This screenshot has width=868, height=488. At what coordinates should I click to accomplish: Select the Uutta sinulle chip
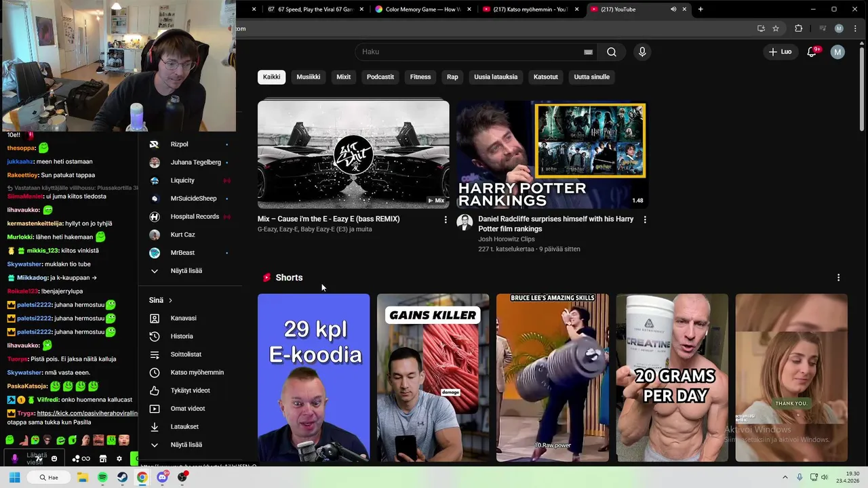pyautogui.click(x=592, y=77)
